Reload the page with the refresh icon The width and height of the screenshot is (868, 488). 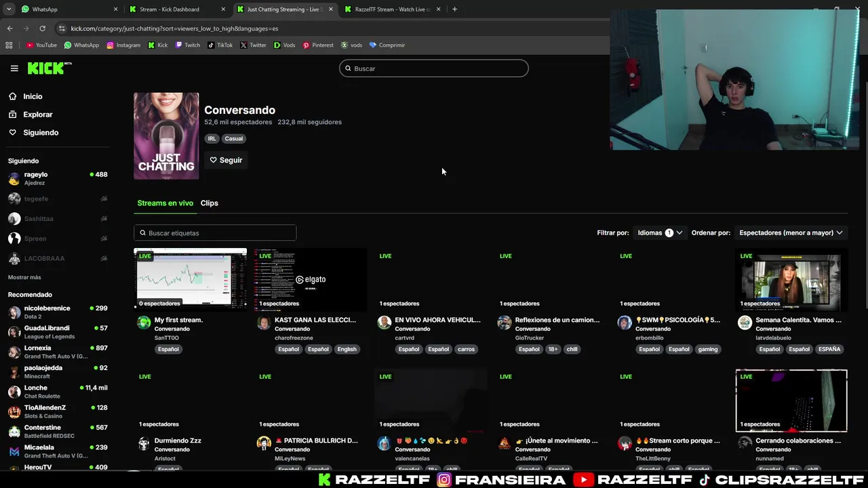pos(42,28)
